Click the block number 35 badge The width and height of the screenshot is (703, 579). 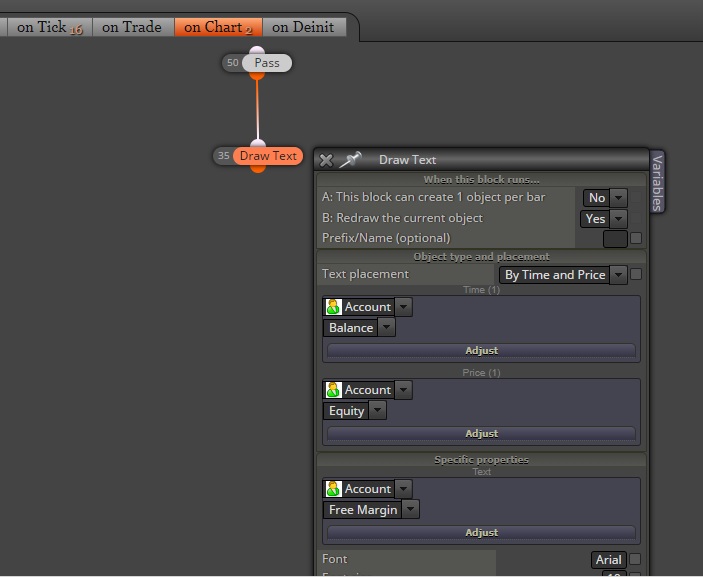[x=223, y=156]
